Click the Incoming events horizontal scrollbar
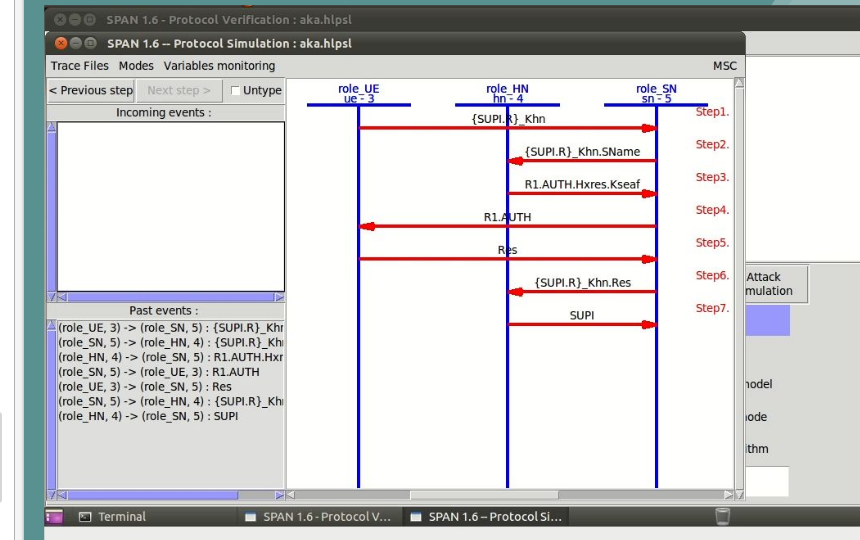The width and height of the screenshot is (860, 540). (x=171, y=297)
